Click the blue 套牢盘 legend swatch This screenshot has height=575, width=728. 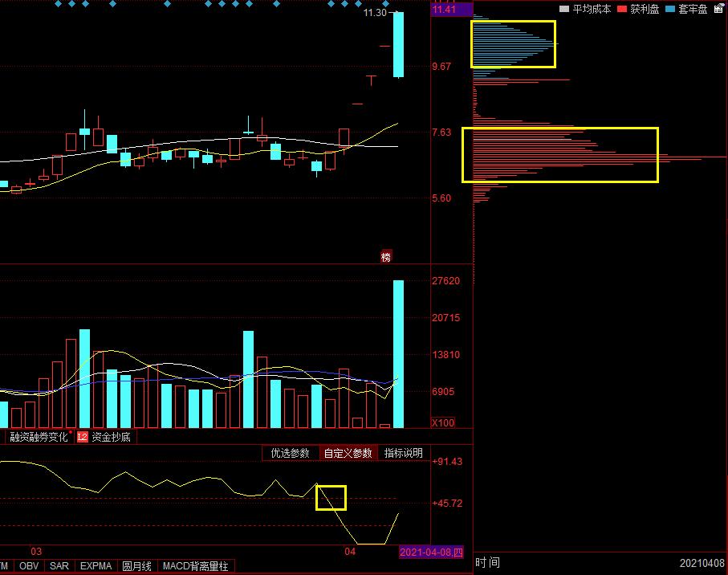tap(670, 9)
